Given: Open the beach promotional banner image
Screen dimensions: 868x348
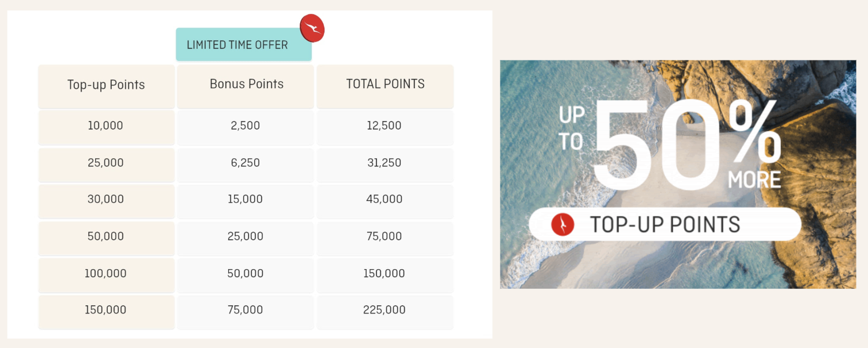Looking at the screenshot, I should 678,174.
